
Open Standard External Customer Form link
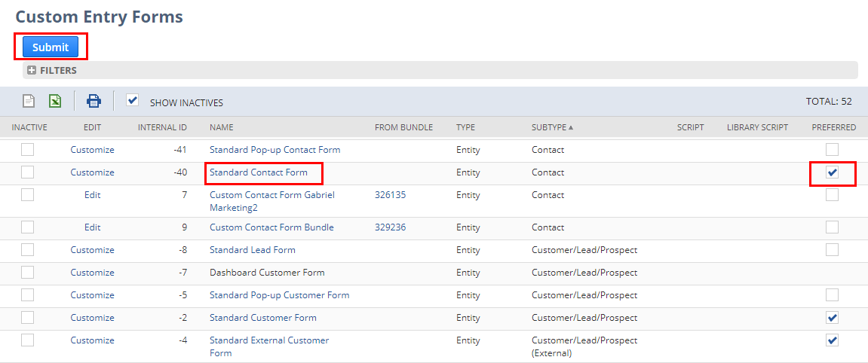pos(269,340)
